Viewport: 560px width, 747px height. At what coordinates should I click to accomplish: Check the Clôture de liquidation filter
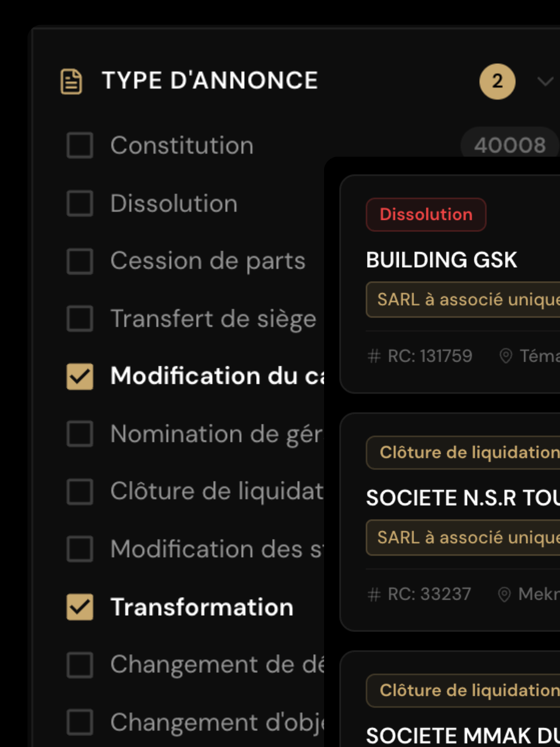(x=79, y=492)
